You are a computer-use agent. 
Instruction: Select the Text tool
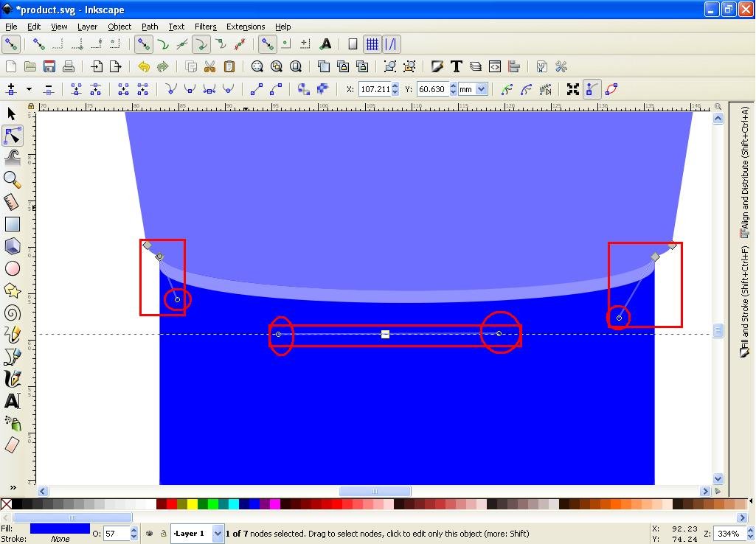pos(12,402)
